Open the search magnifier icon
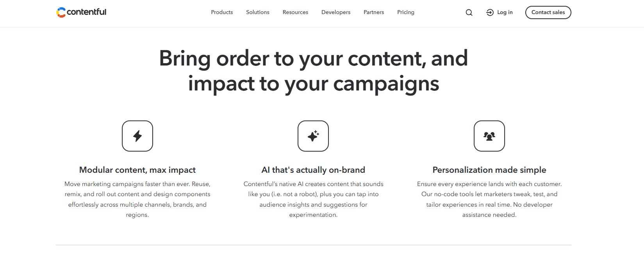 (469, 12)
